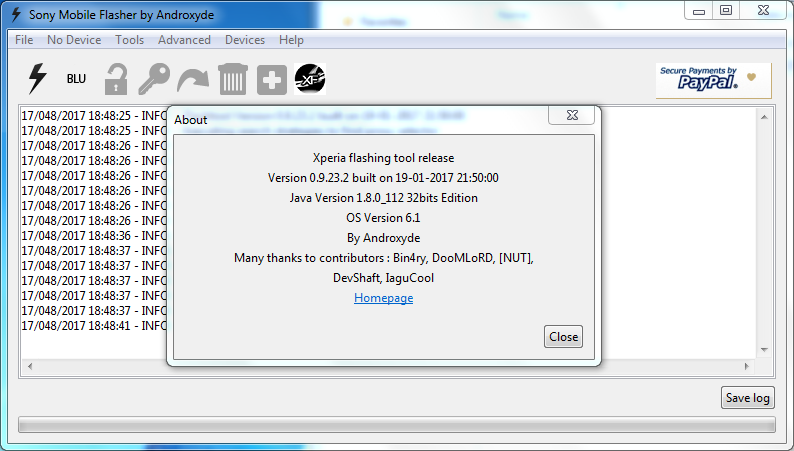
Task: Click the PayPal Secure Payments donate banner
Action: pos(713,80)
